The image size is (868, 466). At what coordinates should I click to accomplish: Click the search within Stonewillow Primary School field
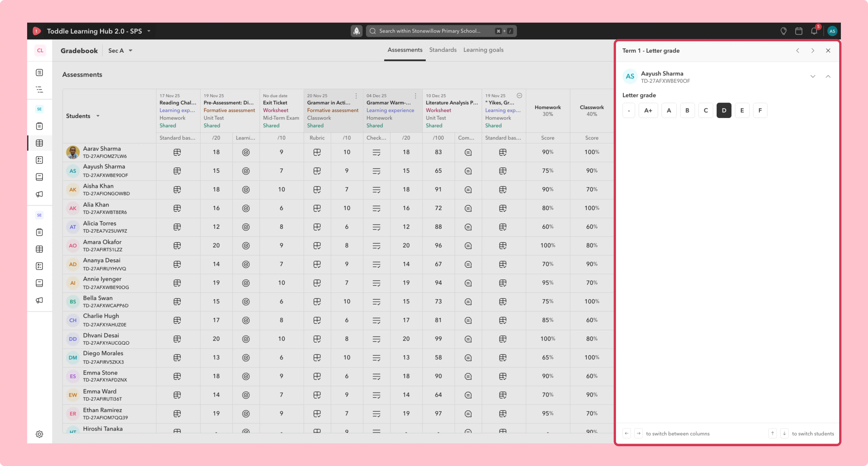(x=441, y=31)
